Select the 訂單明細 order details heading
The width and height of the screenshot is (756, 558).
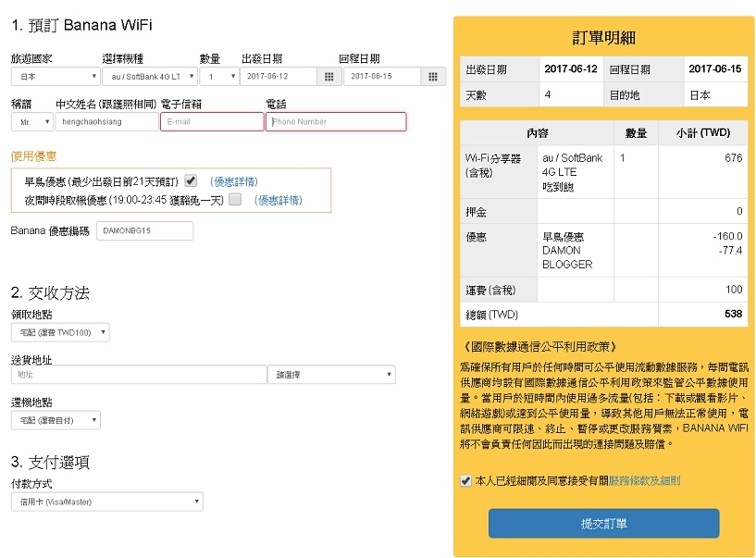[603, 38]
